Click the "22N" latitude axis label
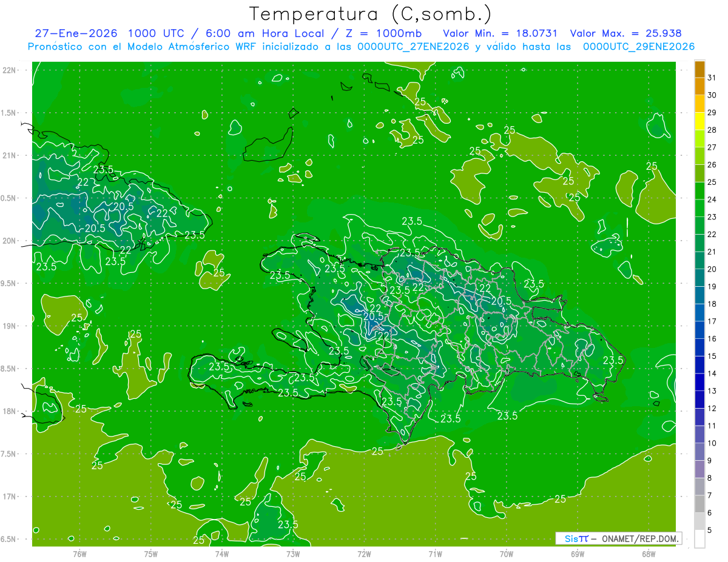 tap(10, 70)
